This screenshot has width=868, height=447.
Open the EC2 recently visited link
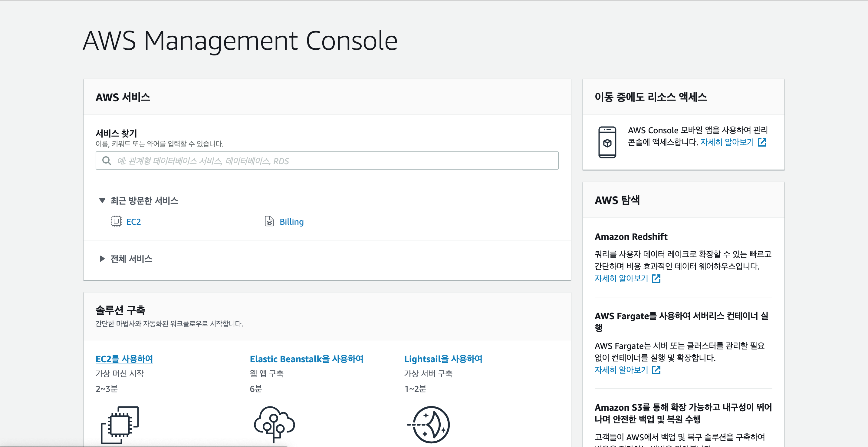[133, 222]
